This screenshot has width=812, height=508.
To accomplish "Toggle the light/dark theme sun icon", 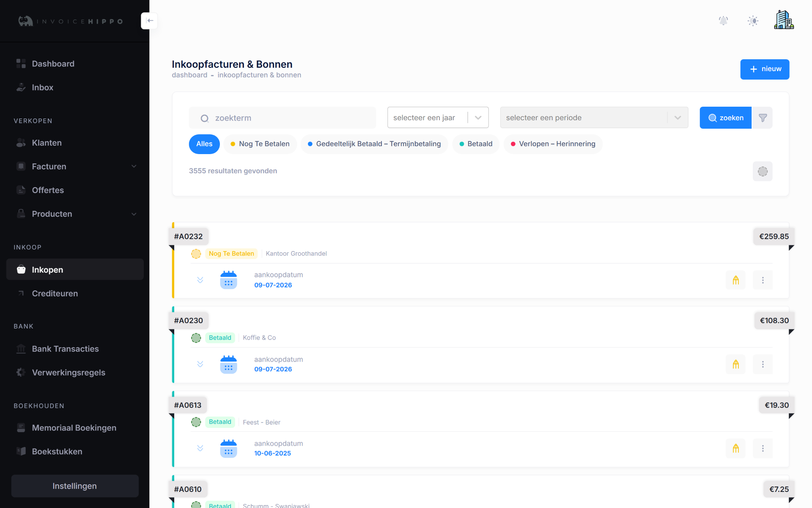I will (753, 21).
